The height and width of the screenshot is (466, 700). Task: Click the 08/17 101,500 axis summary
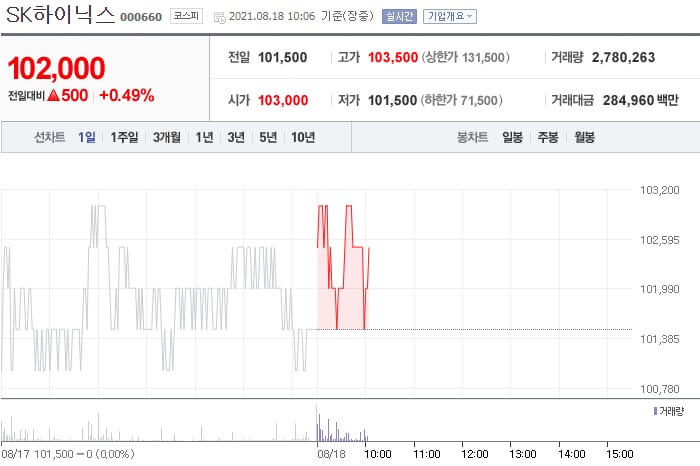[x=67, y=454]
